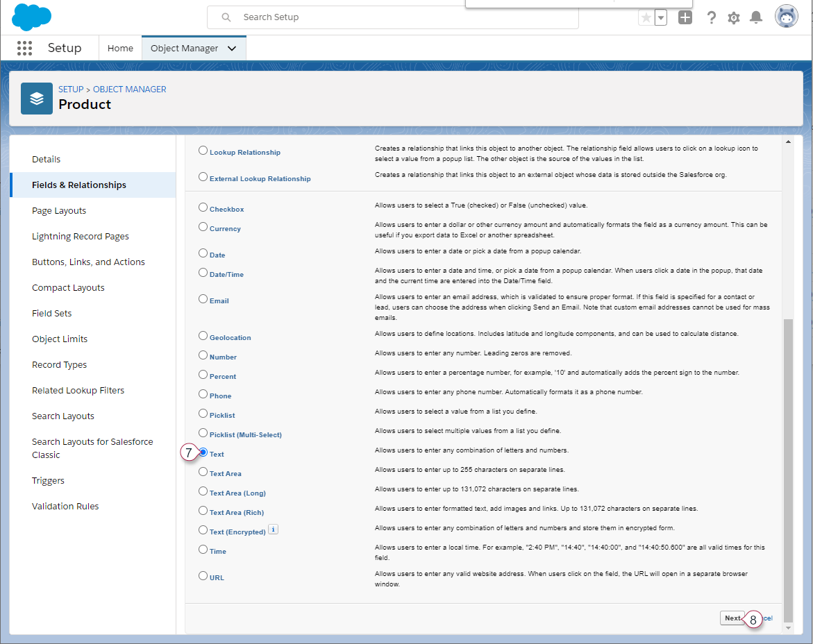Select the Picklist (Multi-Select) radio button

click(203, 433)
